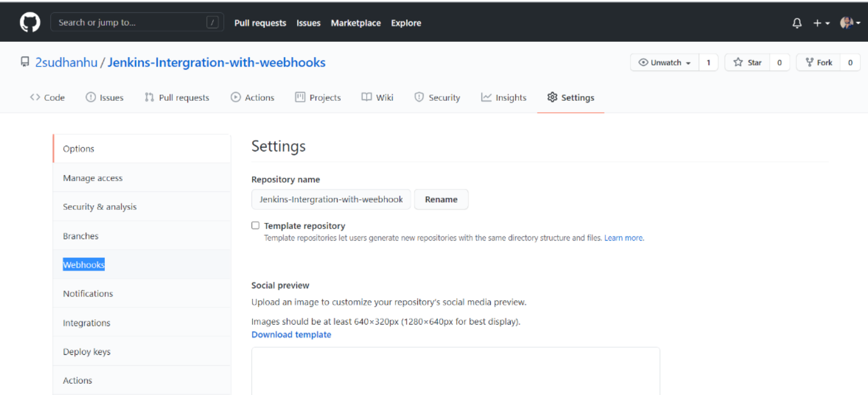The image size is (868, 395).
Task: Click the GitHub octocat logo
Action: tap(29, 22)
